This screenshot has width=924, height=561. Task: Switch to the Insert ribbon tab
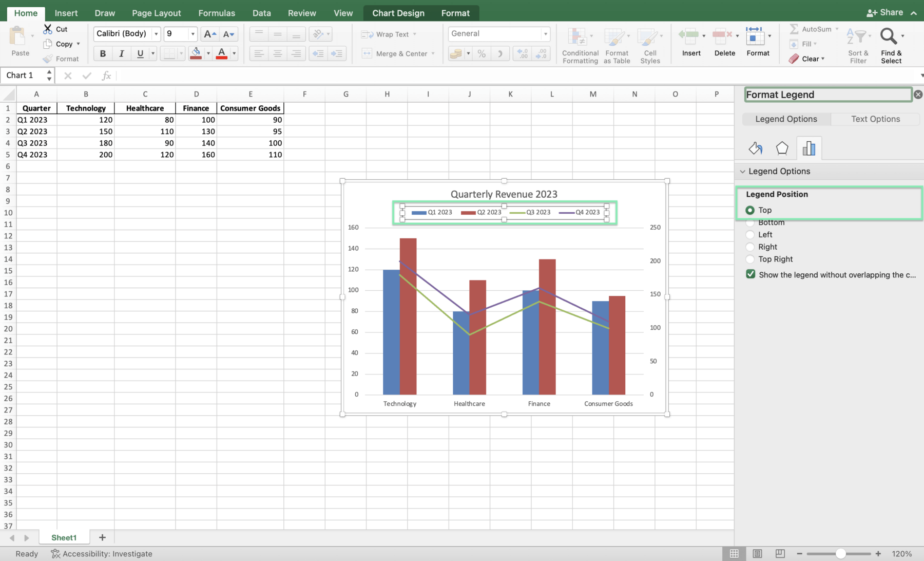(x=66, y=13)
